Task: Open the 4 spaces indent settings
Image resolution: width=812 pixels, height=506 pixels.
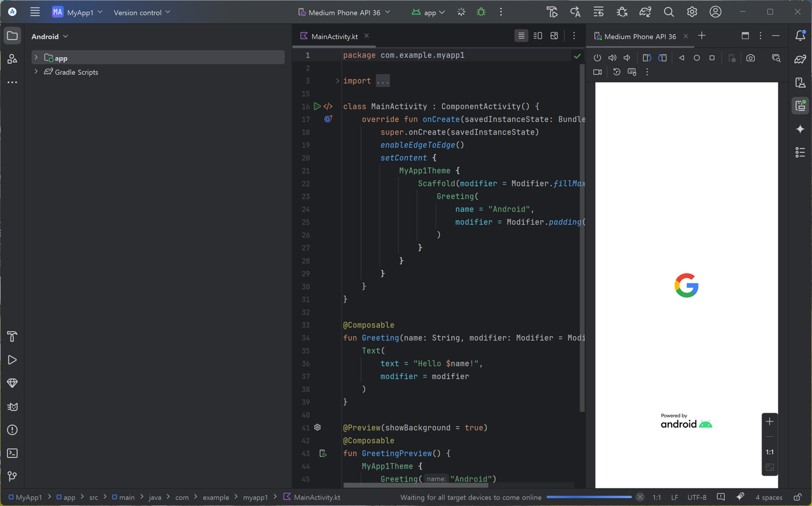Action: pos(769,497)
